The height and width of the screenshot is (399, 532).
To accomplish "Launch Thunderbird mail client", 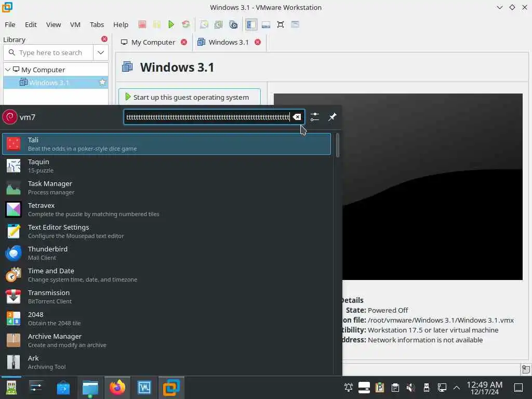I will 166,253.
